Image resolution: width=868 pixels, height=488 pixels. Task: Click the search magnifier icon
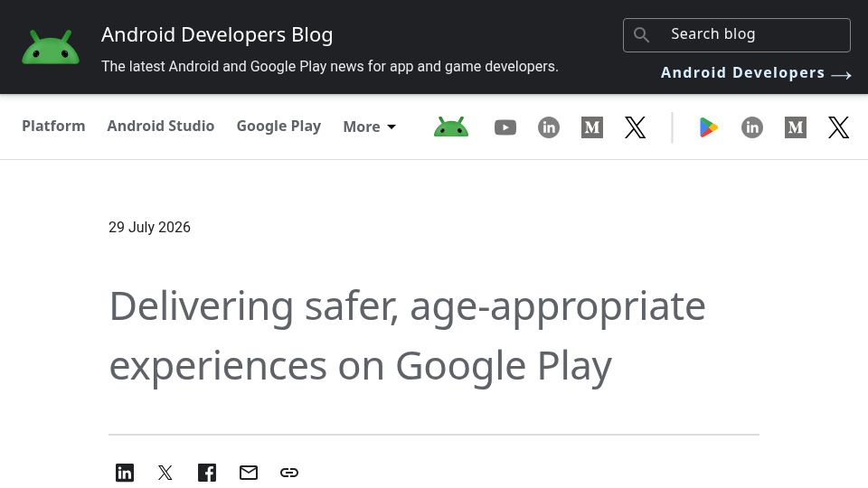641,35
